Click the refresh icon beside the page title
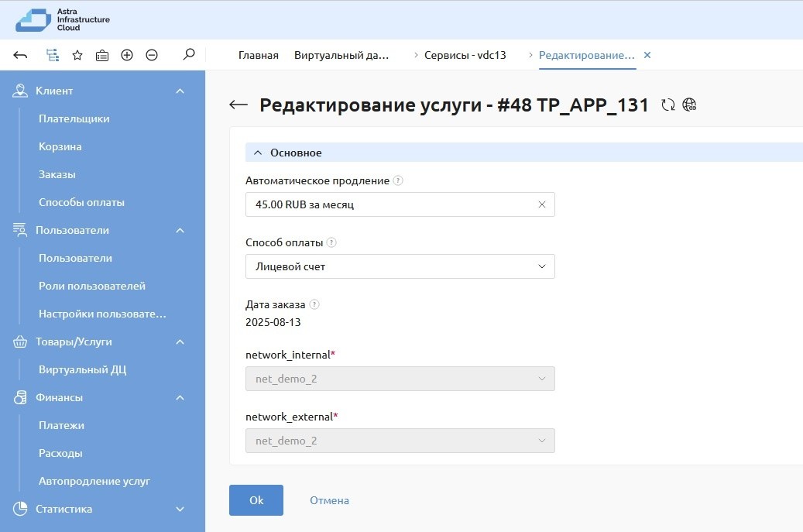This screenshot has height=532, width=803. click(x=668, y=105)
